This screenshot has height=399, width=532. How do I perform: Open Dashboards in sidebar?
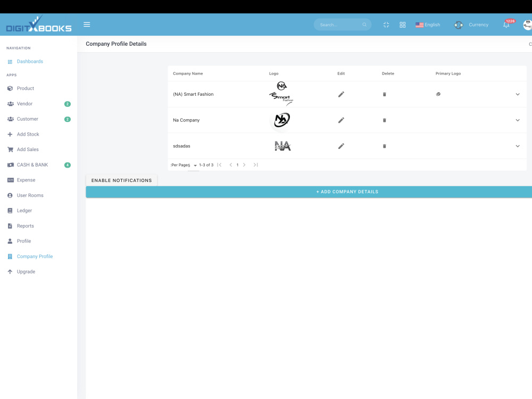click(30, 61)
